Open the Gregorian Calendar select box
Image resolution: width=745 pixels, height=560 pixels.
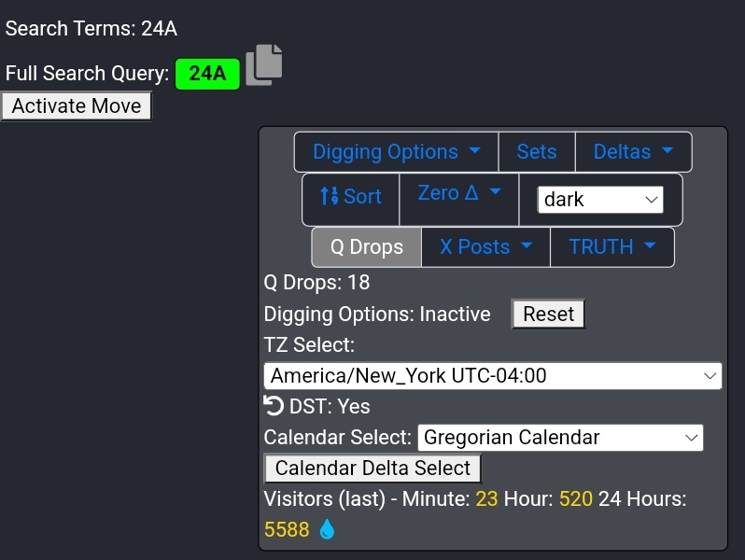click(560, 438)
